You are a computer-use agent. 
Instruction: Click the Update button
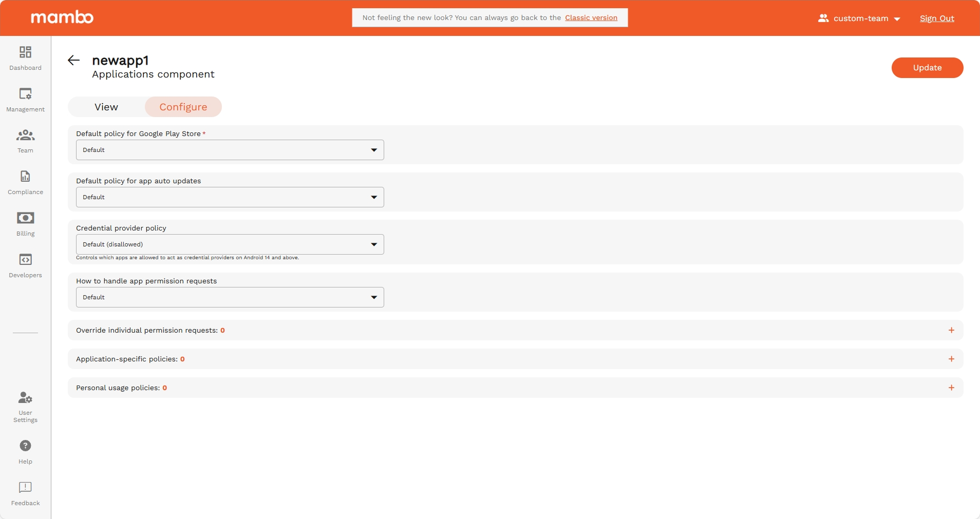click(927, 67)
